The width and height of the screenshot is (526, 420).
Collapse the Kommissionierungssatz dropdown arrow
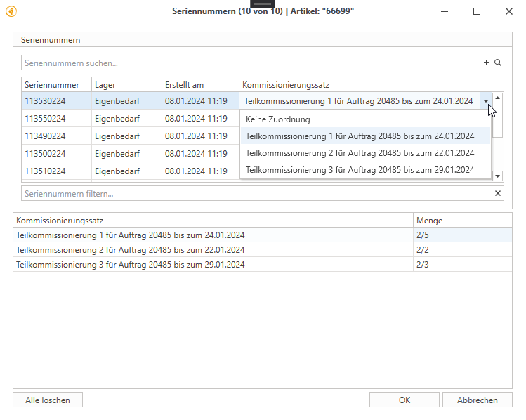(x=486, y=101)
